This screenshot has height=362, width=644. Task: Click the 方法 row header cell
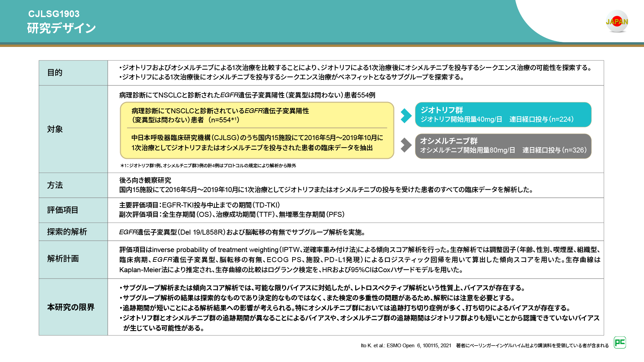(x=73, y=185)
